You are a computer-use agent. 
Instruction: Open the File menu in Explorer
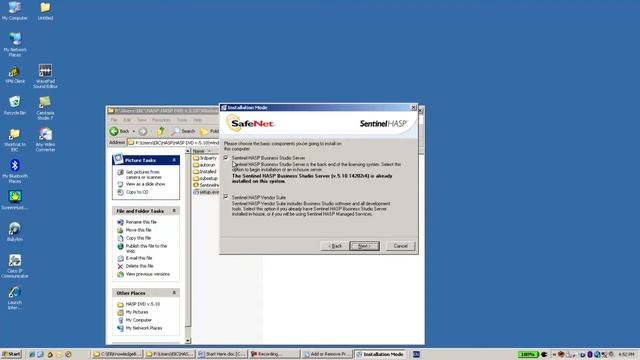point(114,120)
